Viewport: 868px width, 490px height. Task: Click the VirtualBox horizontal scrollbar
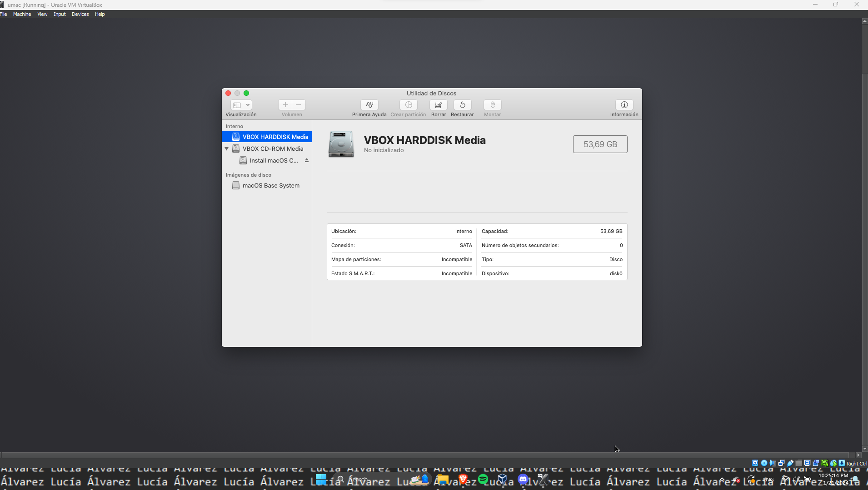(x=427, y=455)
